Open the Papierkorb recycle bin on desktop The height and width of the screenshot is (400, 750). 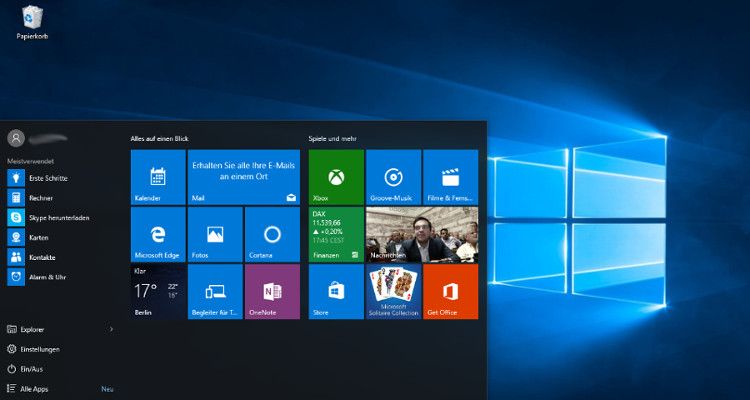tap(32, 22)
